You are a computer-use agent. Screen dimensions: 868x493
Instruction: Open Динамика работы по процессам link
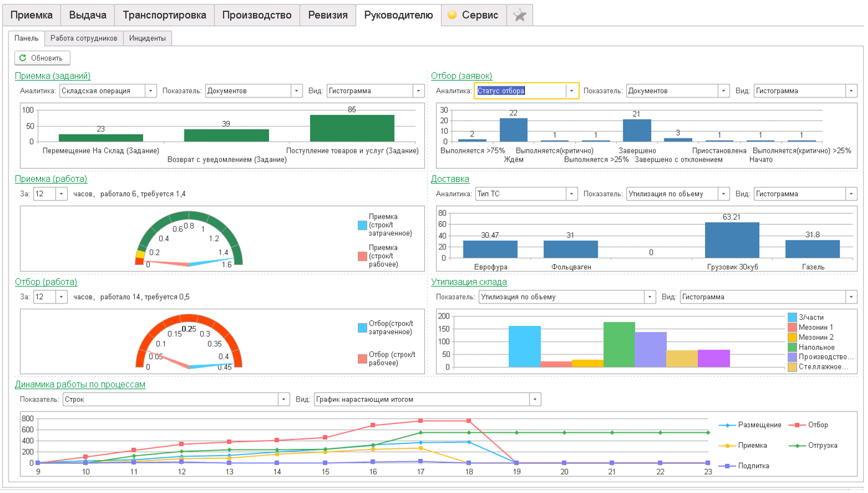(x=80, y=384)
